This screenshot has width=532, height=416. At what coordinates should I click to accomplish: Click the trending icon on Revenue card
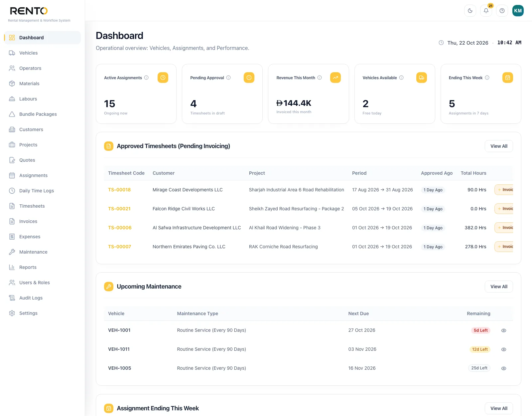(335, 78)
